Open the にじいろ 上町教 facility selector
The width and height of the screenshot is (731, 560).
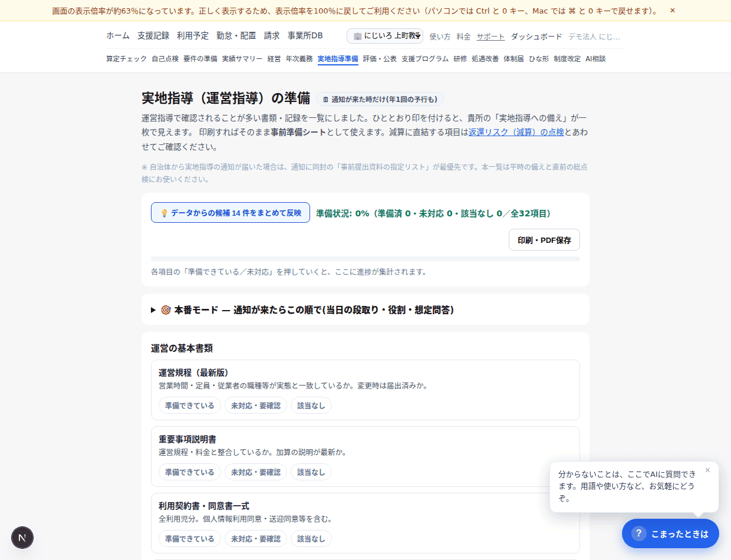pos(385,36)
